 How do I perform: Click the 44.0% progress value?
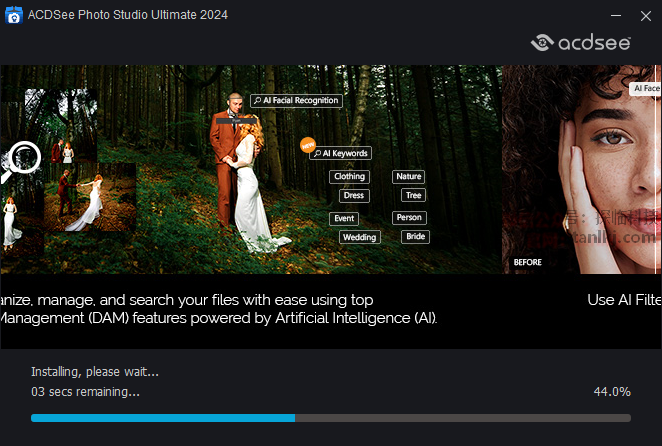point(612,392)
